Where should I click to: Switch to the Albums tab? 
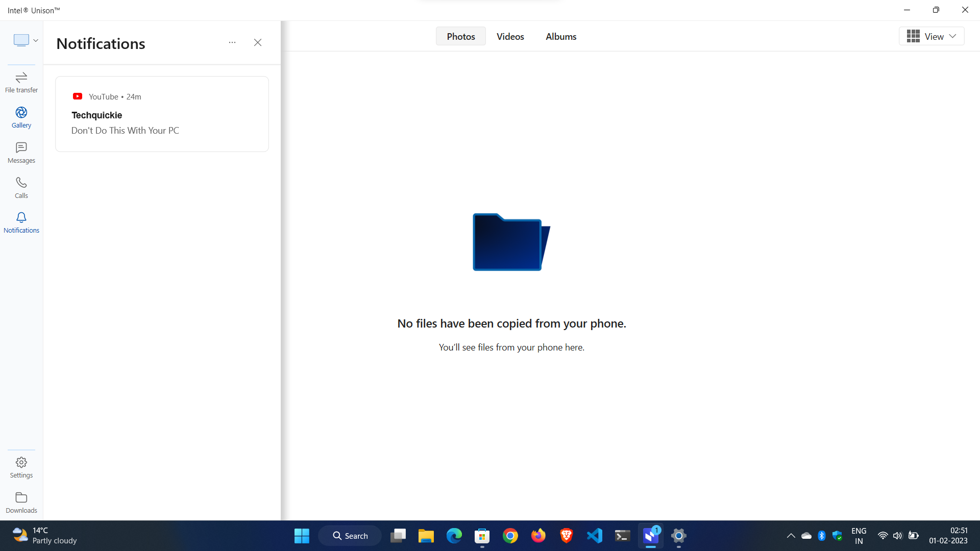560,36
